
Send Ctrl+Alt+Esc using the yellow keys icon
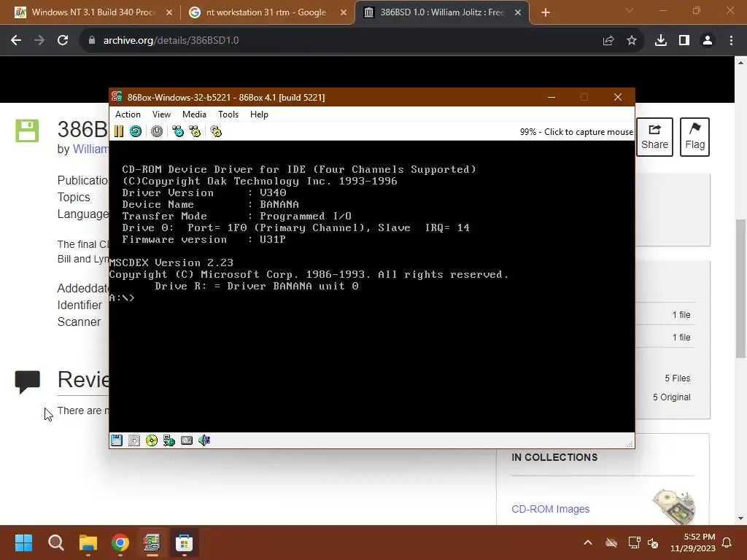pyautogui.click(x=195, y=131)
